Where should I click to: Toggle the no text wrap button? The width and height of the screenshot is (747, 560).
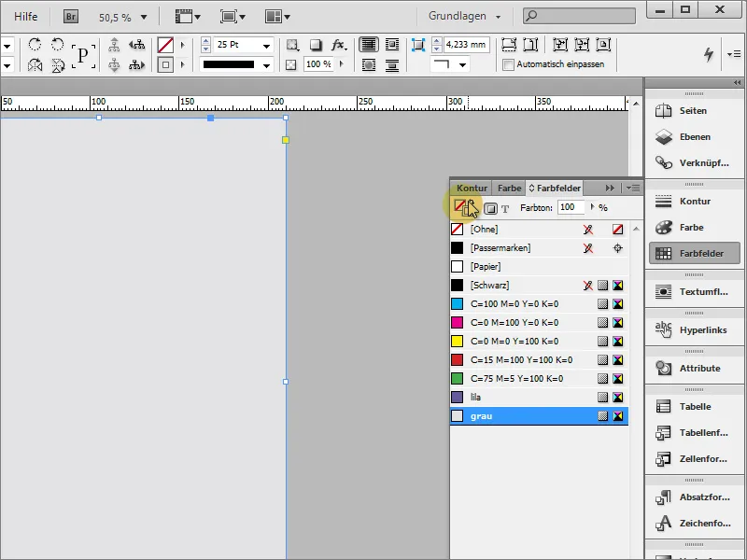(368, 45)
